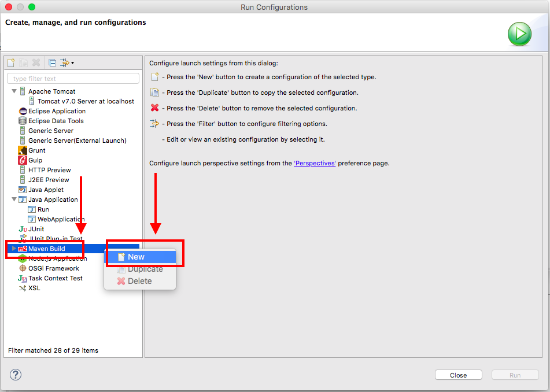This screenshot has height=392, width=550.
Task: Click the OSGi Framework icon
Action: [23, 268]
